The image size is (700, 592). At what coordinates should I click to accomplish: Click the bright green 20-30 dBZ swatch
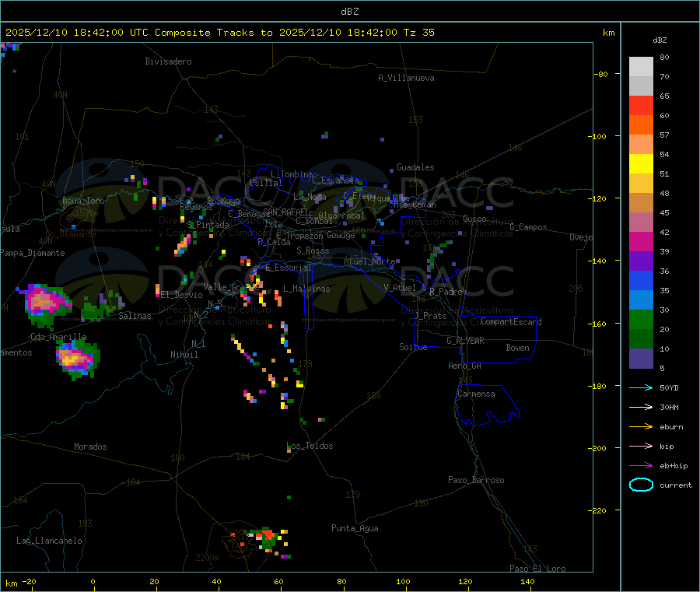pos(641,319)
